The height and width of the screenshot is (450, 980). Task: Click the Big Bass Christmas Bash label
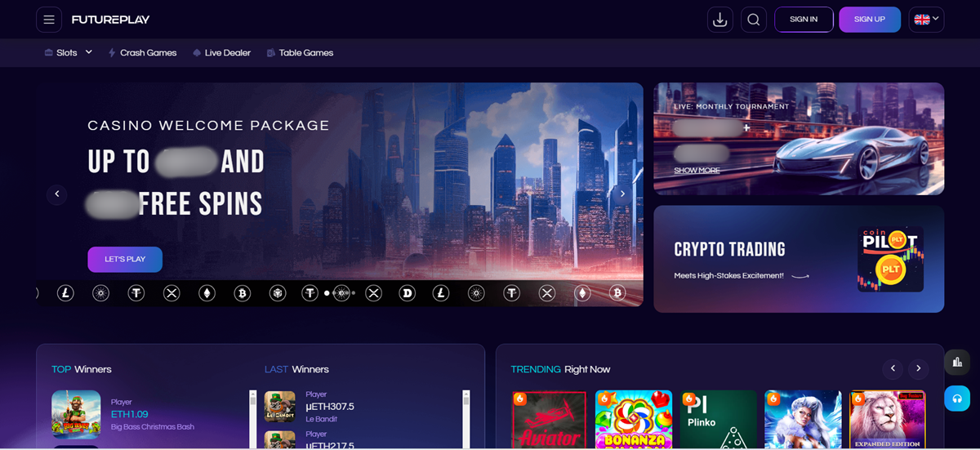tap(153, 426)
